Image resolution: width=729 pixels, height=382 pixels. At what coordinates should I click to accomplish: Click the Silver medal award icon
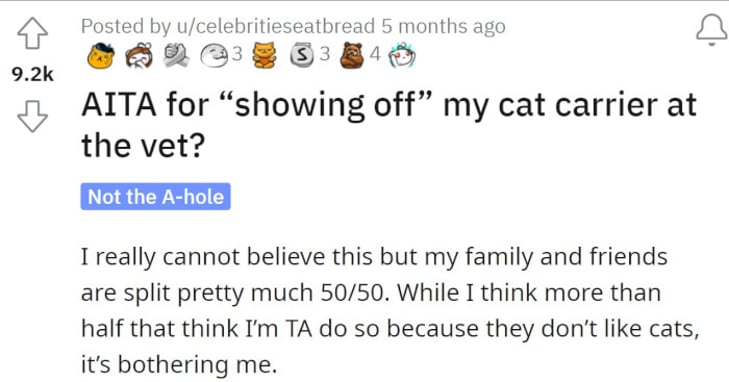click(303, 55)
